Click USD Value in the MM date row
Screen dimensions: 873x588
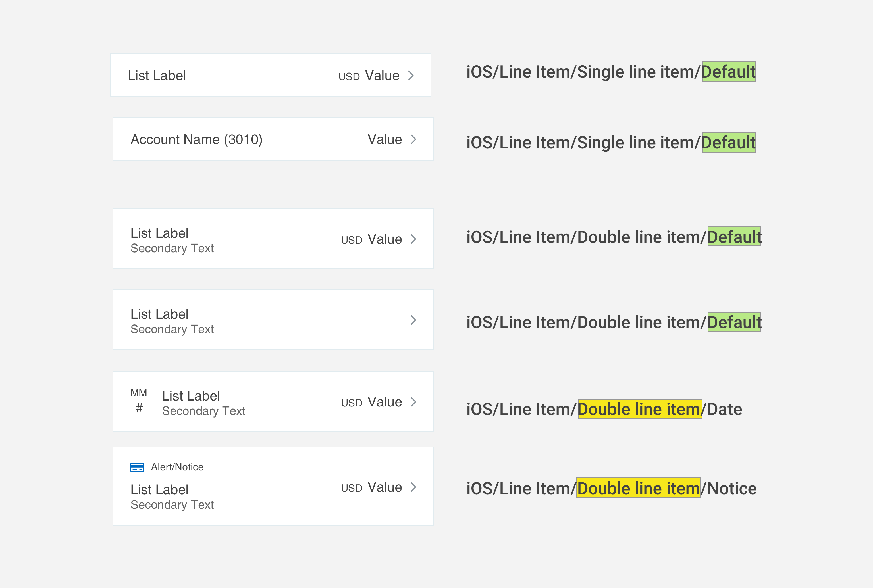point(371,402)
